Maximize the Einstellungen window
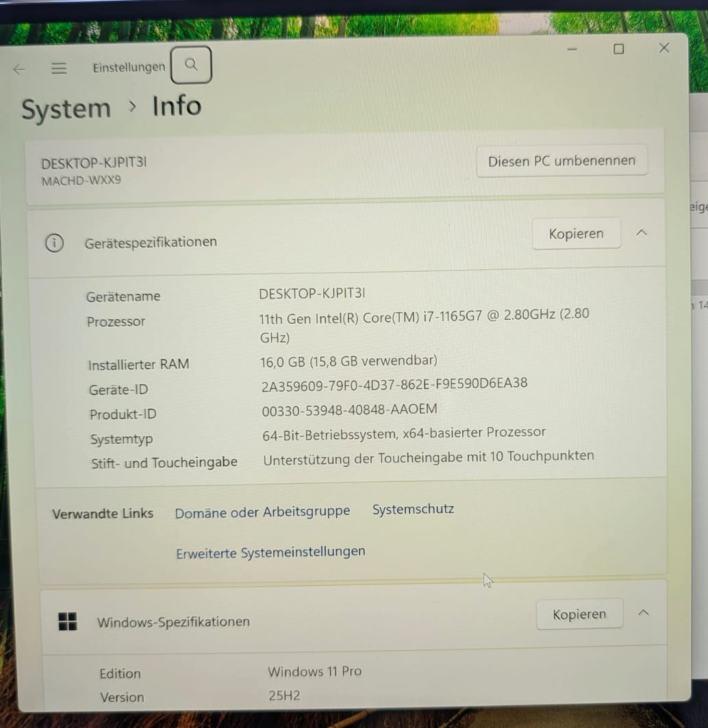Image resolution: width=708 pixels, height=728 pixels. (618, 49)
